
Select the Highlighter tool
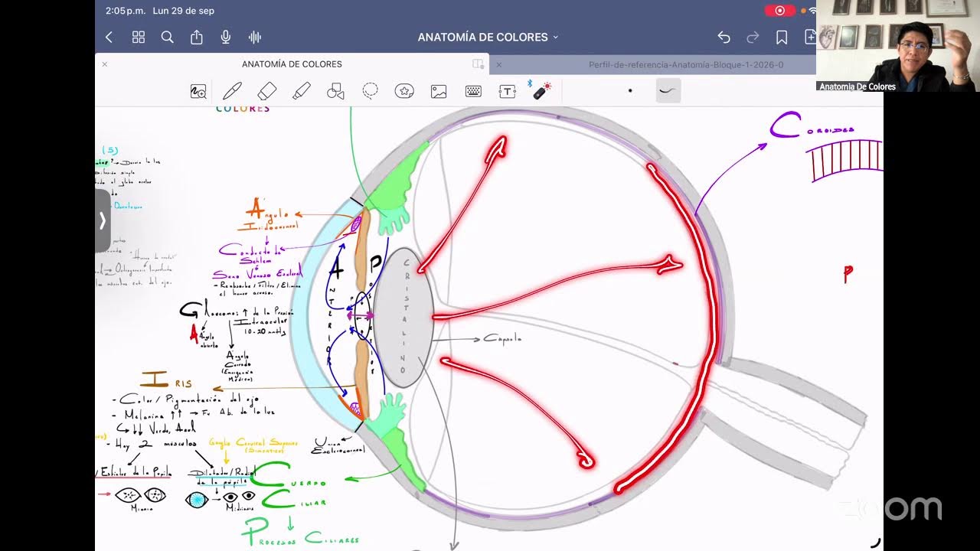pyautogui.click(x=301, y=92)
